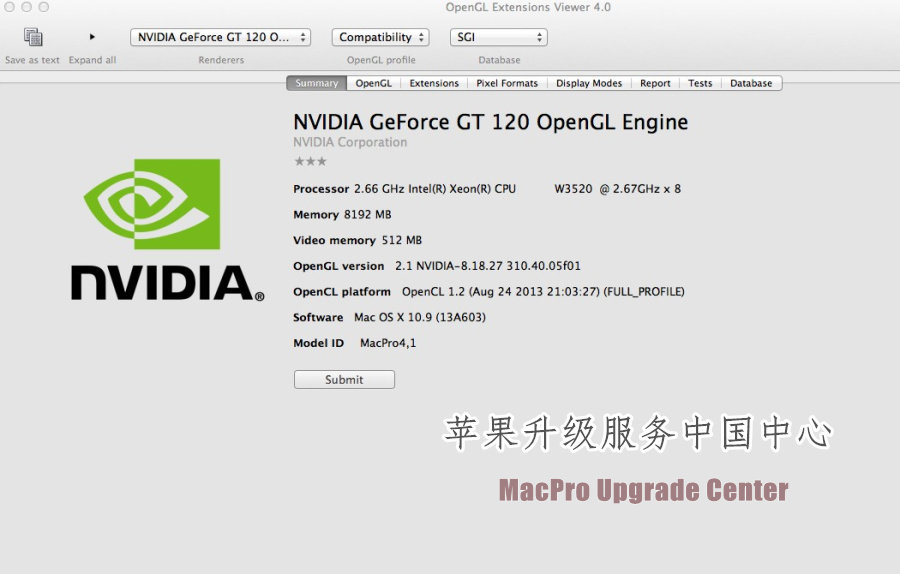Click the Expand all arrow icon

(92, 37)
